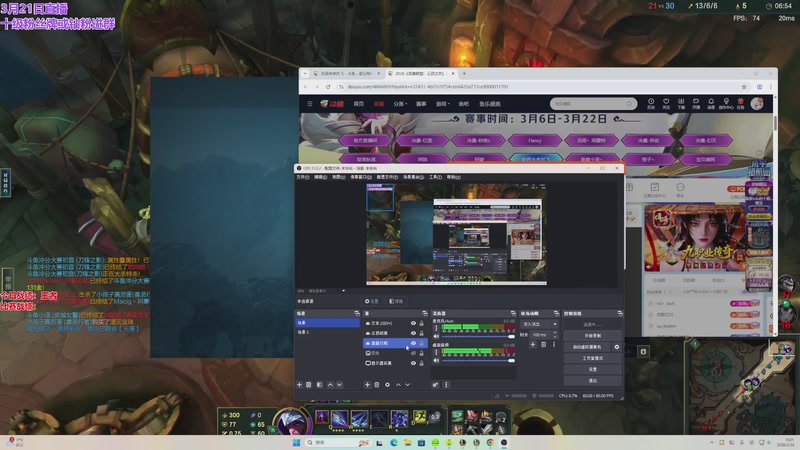Move scene down arrow in OBS scenes panel
Viewport: 800px width, 450px height.
(x=339, y=385)
